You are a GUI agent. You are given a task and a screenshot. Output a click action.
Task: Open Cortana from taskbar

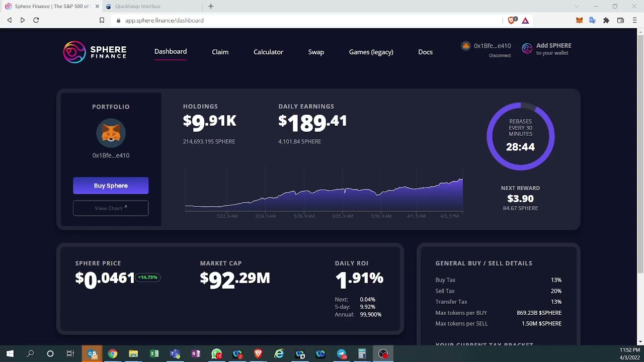click(50, 354)
